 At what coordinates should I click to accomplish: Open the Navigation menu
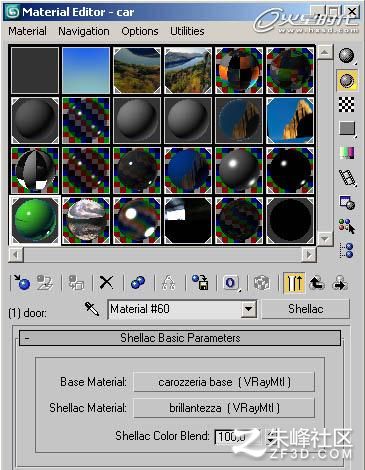coord(84,31)
